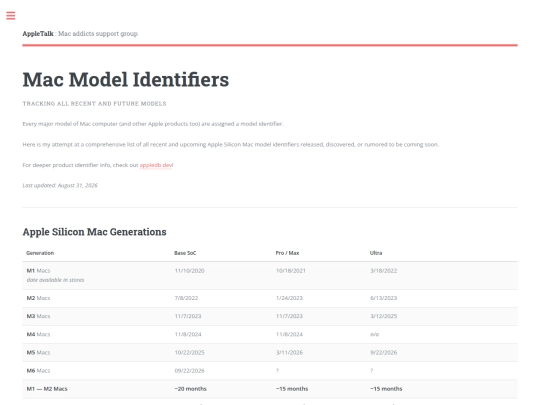This screenshot has width=540, height=405.
Task: Click the 9/22/2026 M5 Ultra cell
Action: point(383,353)
